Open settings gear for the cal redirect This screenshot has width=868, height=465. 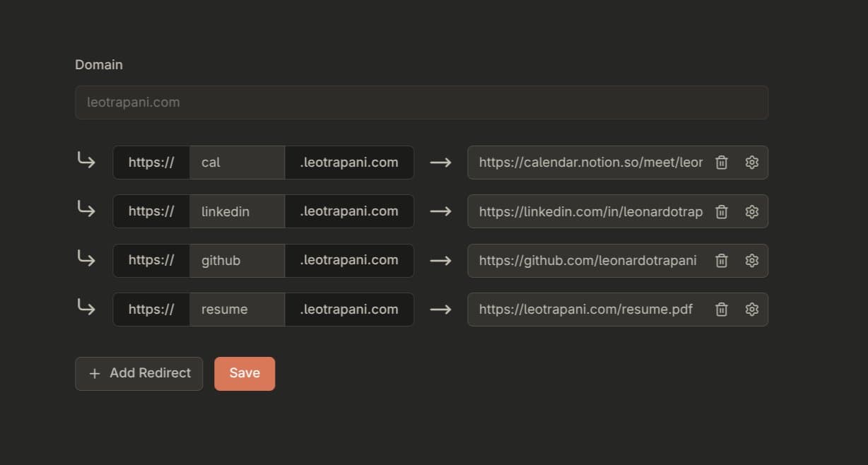(x=751, y=163)
